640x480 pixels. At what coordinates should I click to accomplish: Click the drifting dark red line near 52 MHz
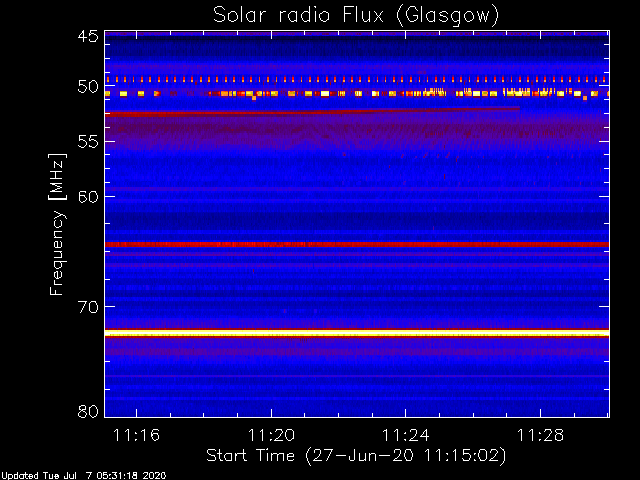pos(312,111)
